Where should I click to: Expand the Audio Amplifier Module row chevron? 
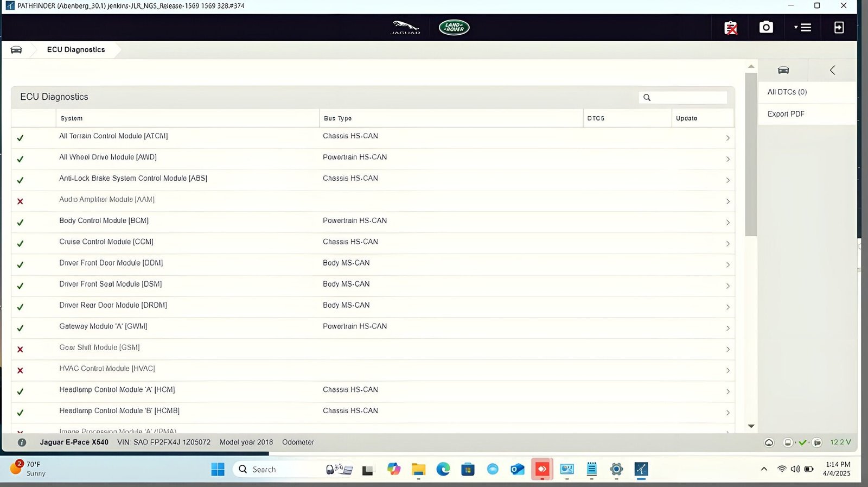tap(727, 201)
